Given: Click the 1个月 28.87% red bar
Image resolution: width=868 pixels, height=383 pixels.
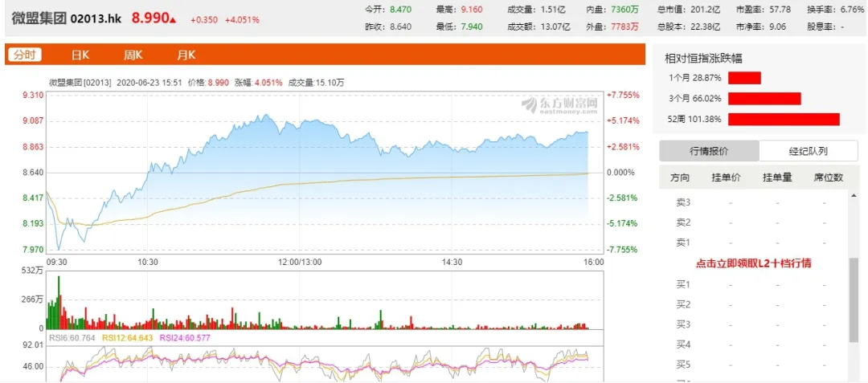Looking at the screenshot, I should click(744, 78).
